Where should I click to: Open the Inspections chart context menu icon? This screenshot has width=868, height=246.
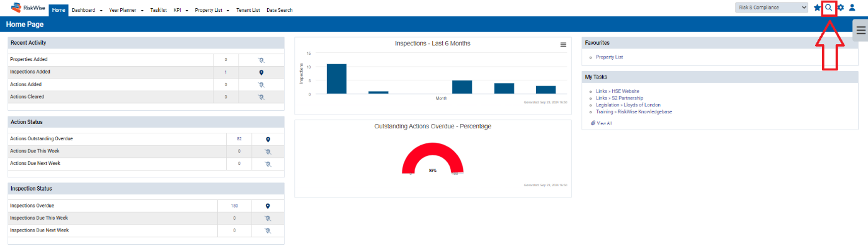click(x=563, y=44)
